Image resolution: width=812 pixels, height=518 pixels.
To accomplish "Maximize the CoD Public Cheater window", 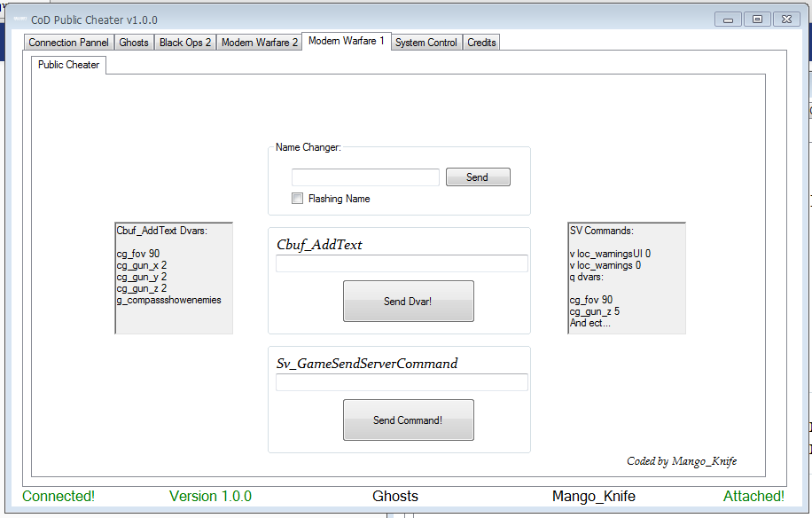I will (757, 20).
